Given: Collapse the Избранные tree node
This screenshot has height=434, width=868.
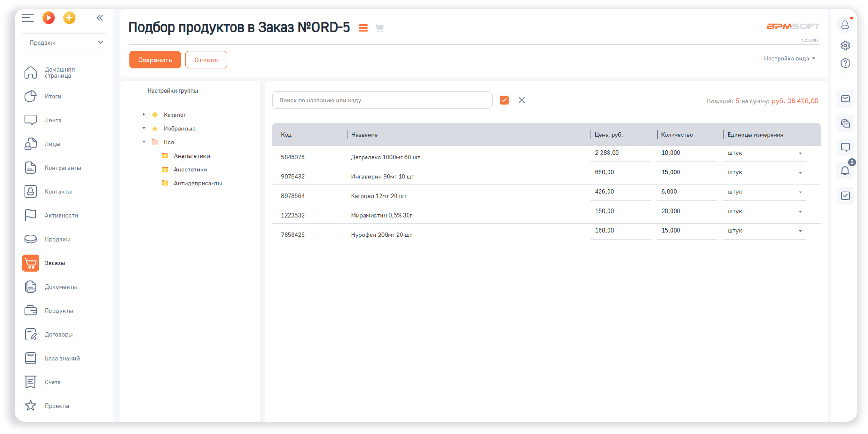Looking at the screenshot, I should point(144,128).
